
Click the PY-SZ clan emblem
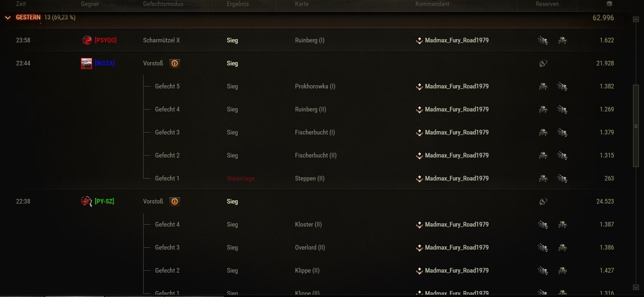[x=87, y=202]
